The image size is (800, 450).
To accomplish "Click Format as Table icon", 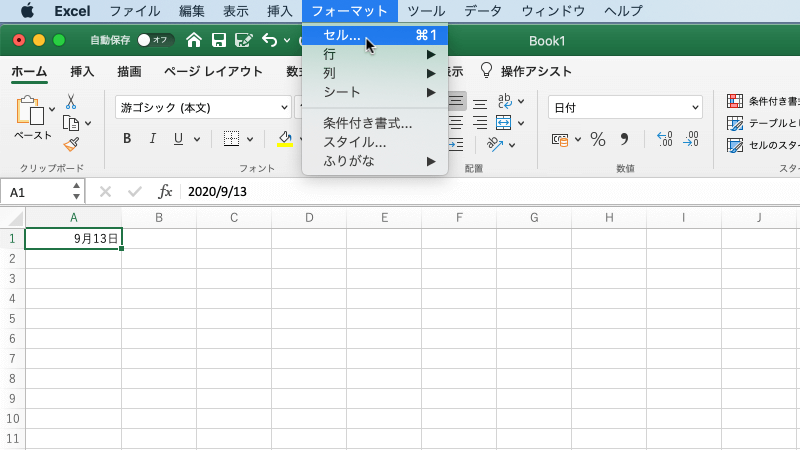I will pyautogui.click(x=735, y=123).
